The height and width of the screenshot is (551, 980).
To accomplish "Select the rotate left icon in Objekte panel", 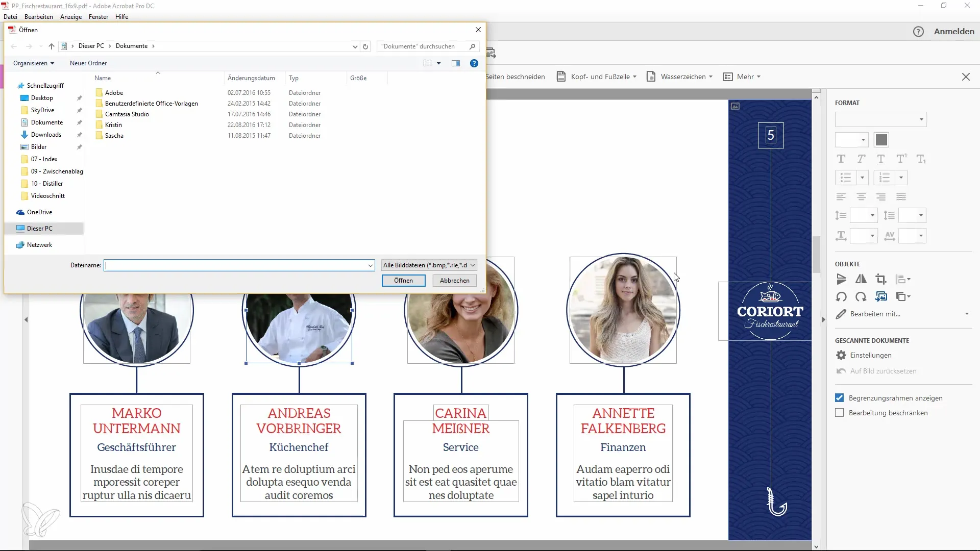I will pos(841,297).
